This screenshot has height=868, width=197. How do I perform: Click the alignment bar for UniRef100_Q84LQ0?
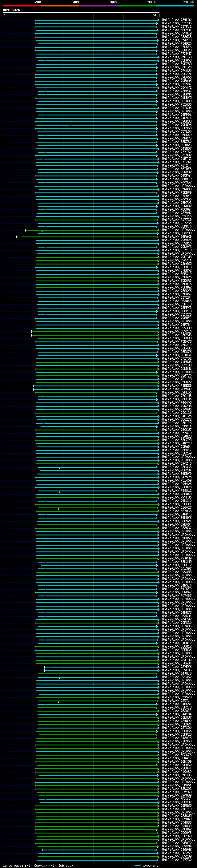coord(97,20)
